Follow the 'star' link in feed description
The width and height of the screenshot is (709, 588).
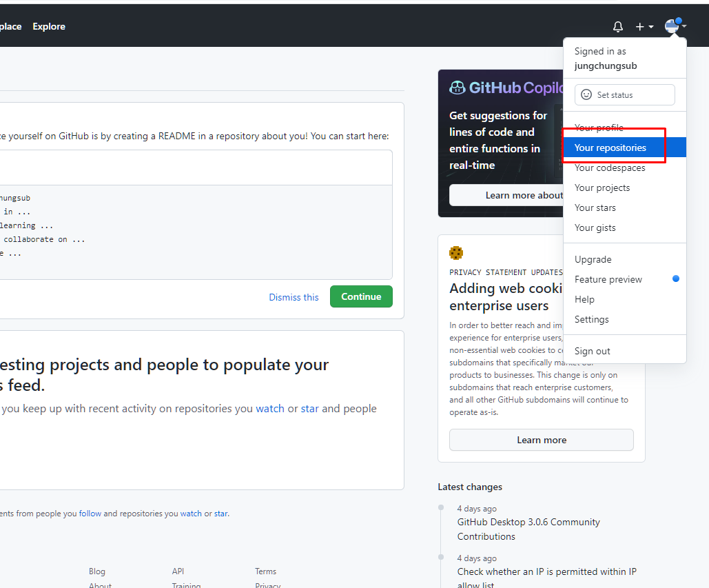pos(310,409)
